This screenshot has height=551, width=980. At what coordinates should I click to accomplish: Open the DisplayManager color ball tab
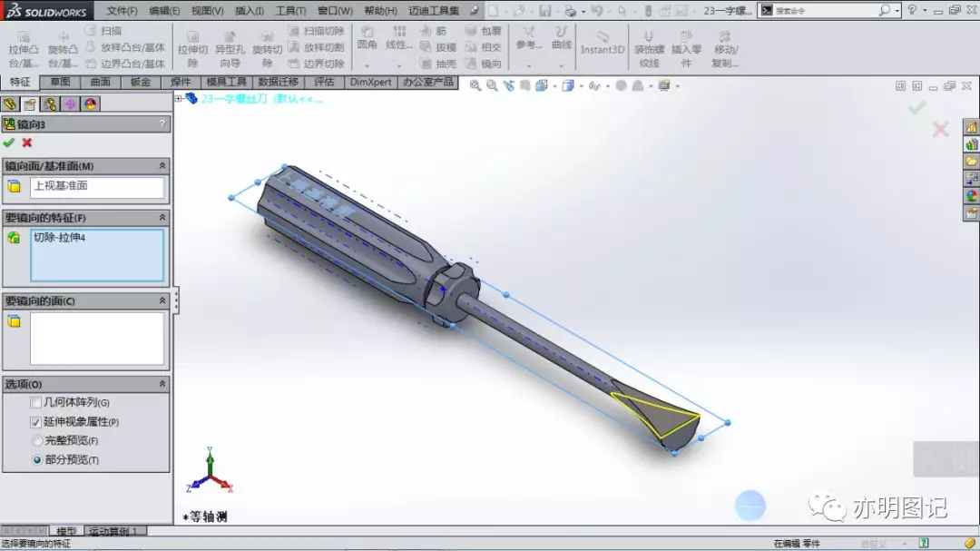pyautogui.click(x=90, y=103)
